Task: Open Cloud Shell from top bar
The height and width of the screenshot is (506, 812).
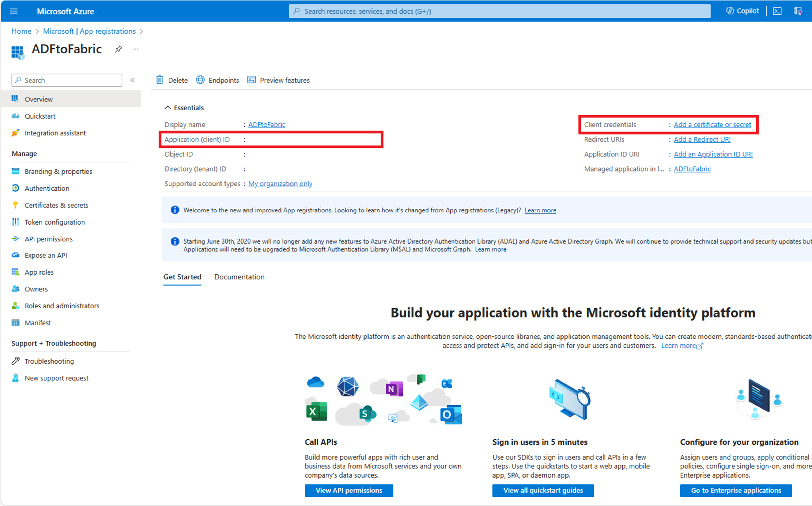Action: 777,11
